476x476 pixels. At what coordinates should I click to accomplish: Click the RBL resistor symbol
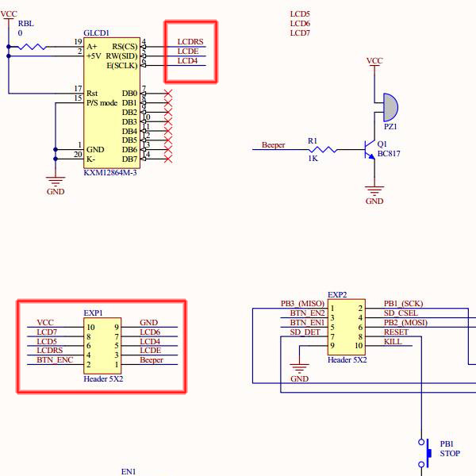[x=30, y=47]
